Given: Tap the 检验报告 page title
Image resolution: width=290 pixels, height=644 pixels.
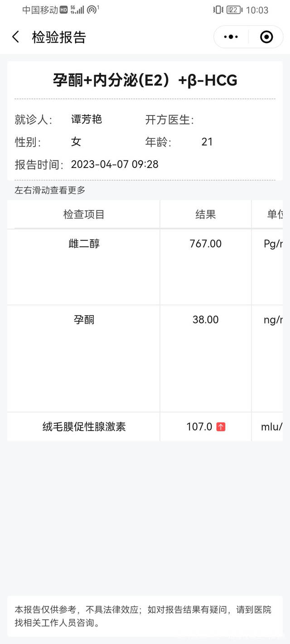Looking at the screenshot, I should [x=59, y=37].
